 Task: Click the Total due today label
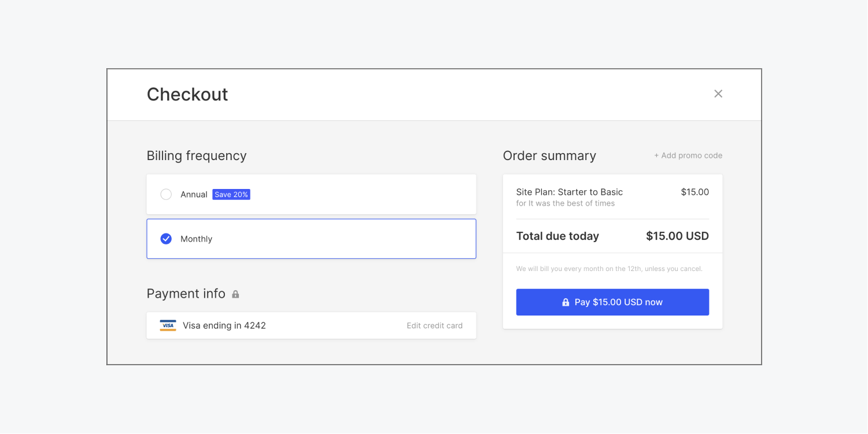557,236
